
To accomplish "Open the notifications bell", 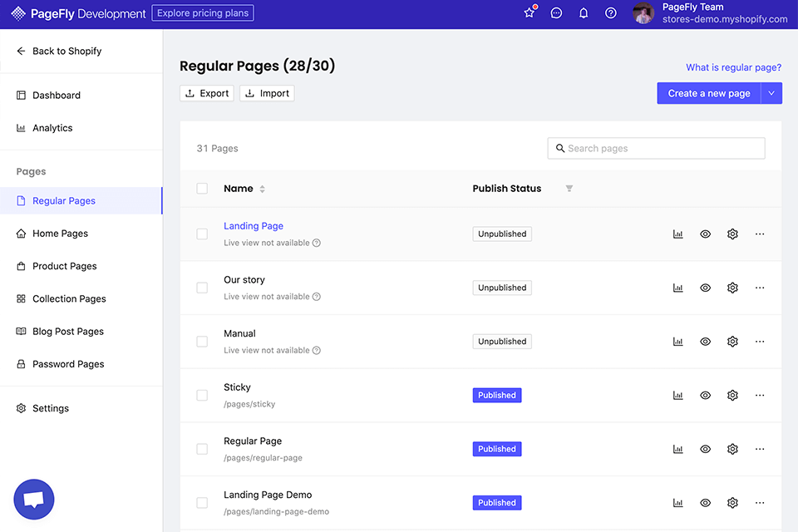I will 584,13.
